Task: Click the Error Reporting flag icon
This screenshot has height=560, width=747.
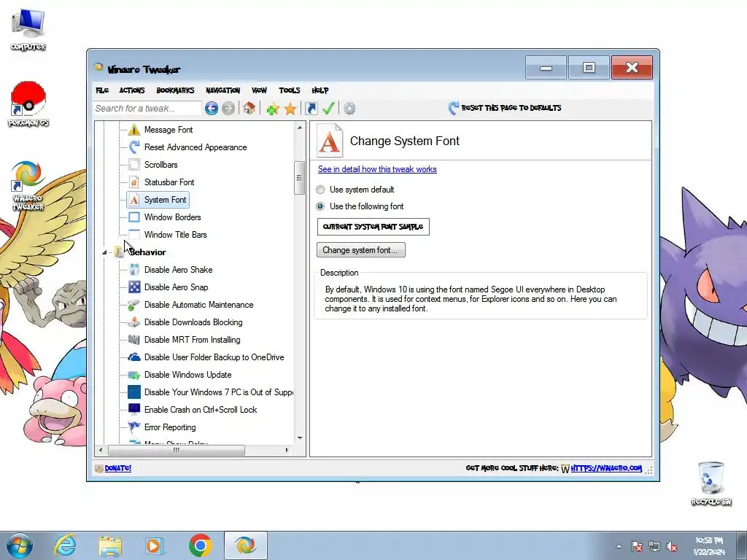Action: [x=134, y=427]
